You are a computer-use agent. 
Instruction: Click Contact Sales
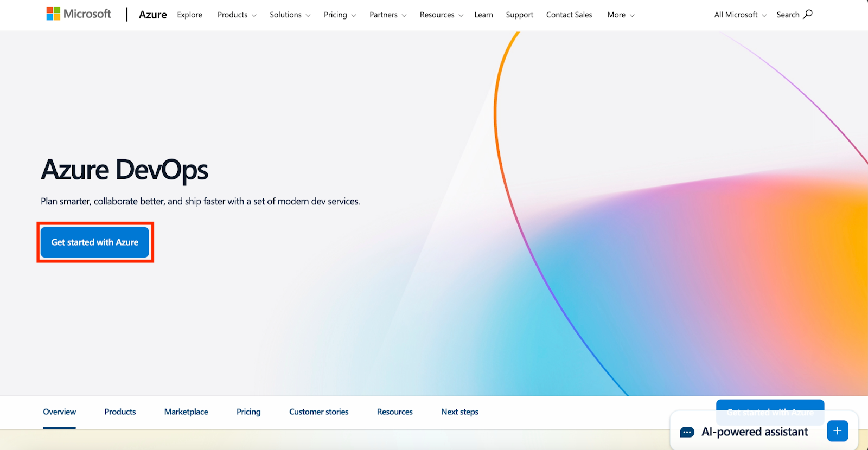click(x=569, y=15)
